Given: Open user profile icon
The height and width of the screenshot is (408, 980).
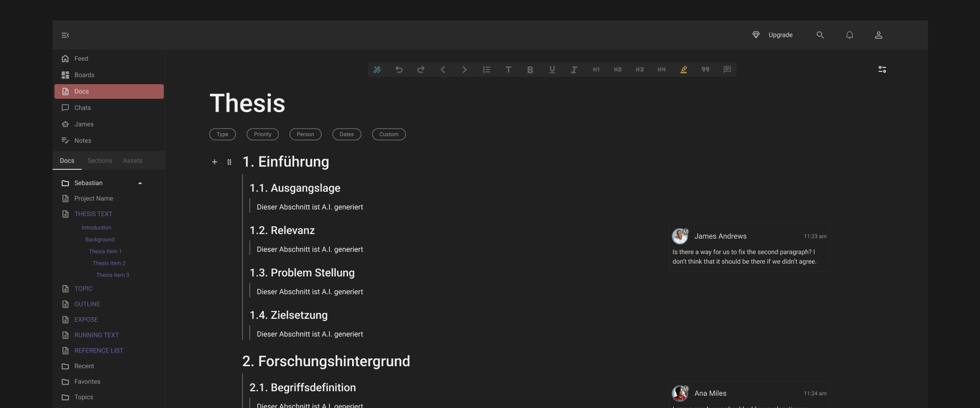Looking at the screenshot, I should [x=878, y=35].
